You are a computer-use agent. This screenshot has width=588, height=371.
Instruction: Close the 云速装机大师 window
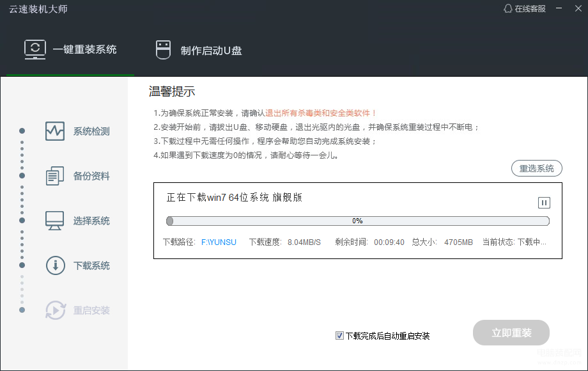click(578, 8)
